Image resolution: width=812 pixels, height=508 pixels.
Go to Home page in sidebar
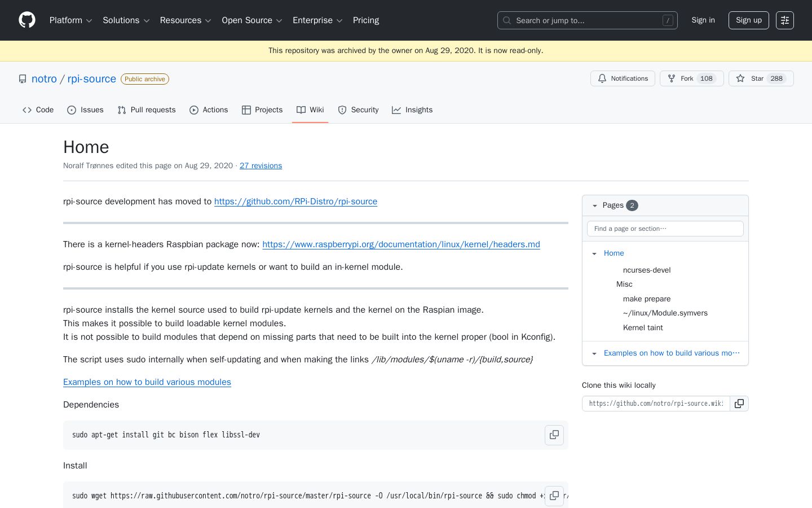[x=614, y=253]
